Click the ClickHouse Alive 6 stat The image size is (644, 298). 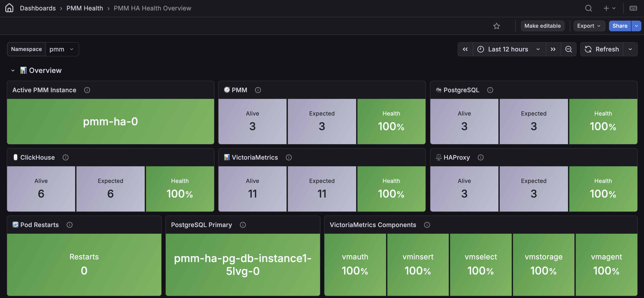coord(41,189)
